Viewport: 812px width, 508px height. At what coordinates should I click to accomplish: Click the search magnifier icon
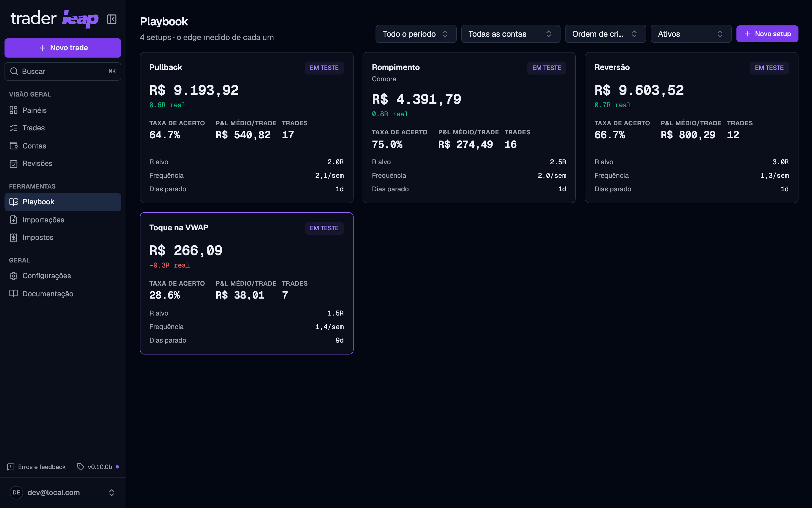14,71
